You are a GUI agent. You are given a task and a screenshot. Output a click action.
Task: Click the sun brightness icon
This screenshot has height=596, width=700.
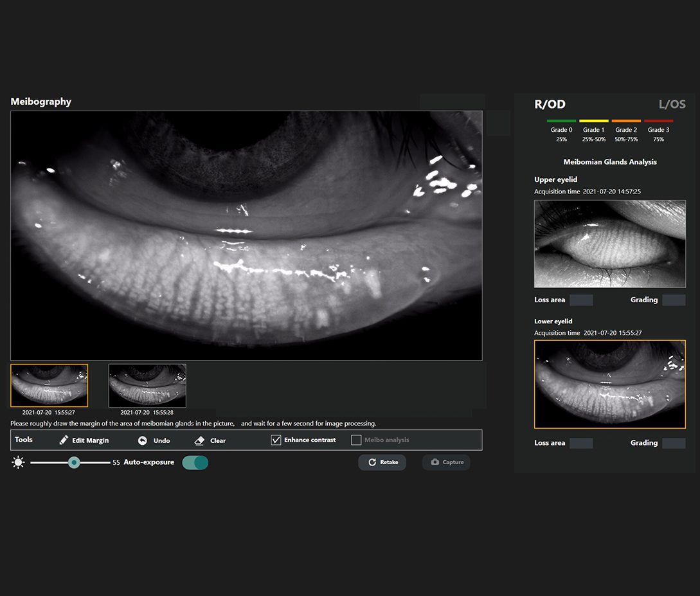18,462
